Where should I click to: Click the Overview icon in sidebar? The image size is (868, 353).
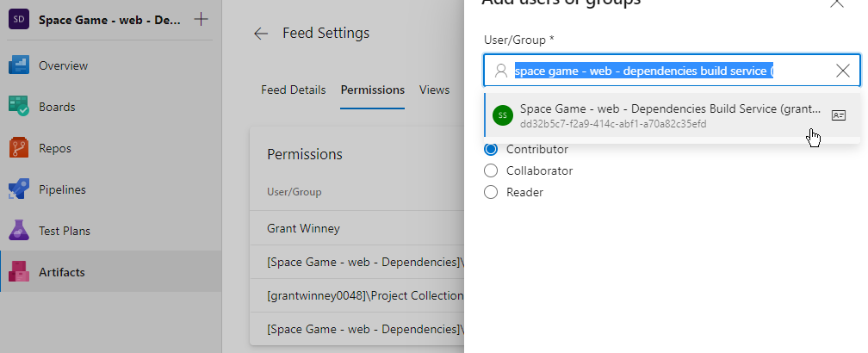pos(19,65)
